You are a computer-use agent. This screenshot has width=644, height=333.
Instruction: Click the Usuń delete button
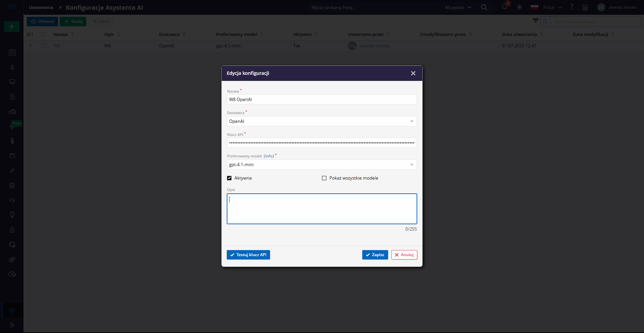[x=101, y=21]
